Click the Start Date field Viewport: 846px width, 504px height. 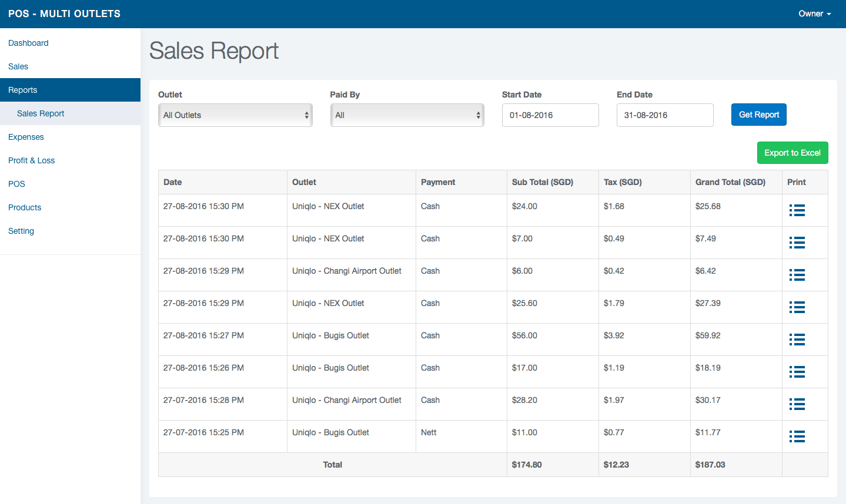(550, 115)
